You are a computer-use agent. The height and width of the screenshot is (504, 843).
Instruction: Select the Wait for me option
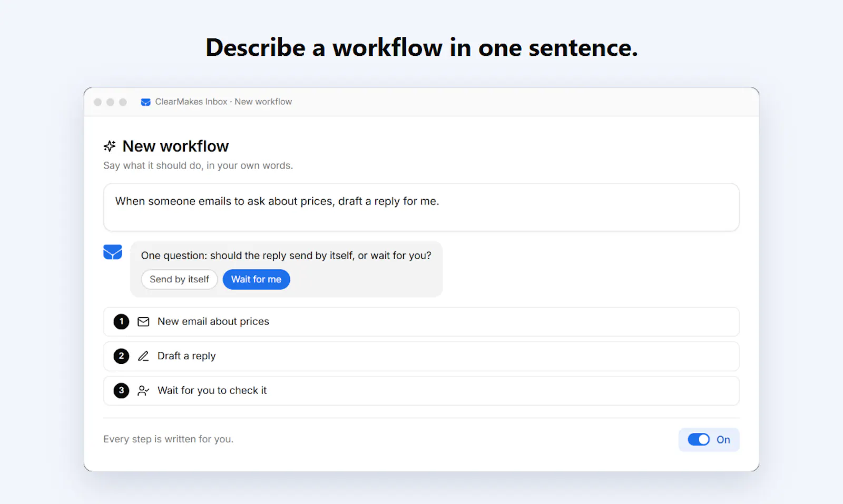(x=256, y=279)
